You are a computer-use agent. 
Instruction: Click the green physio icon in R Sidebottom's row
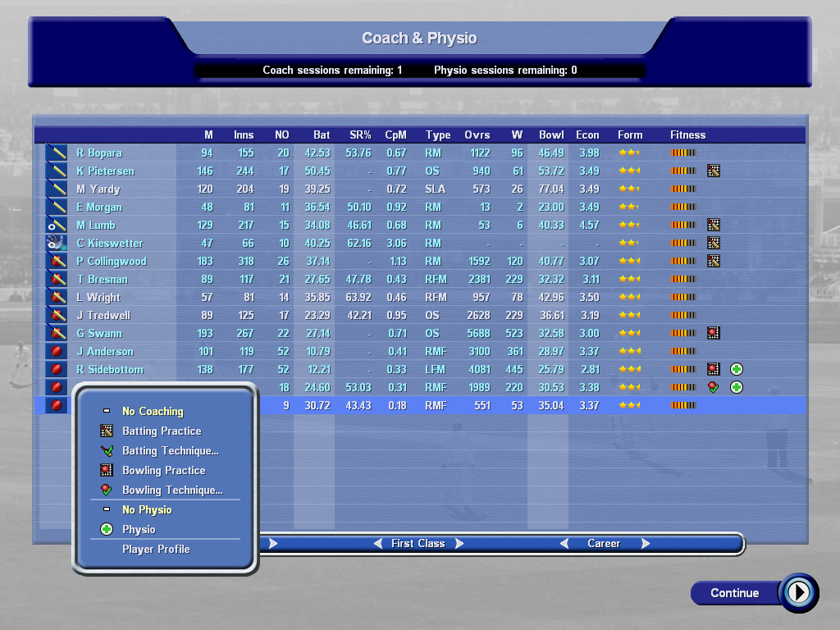point(737,369)
